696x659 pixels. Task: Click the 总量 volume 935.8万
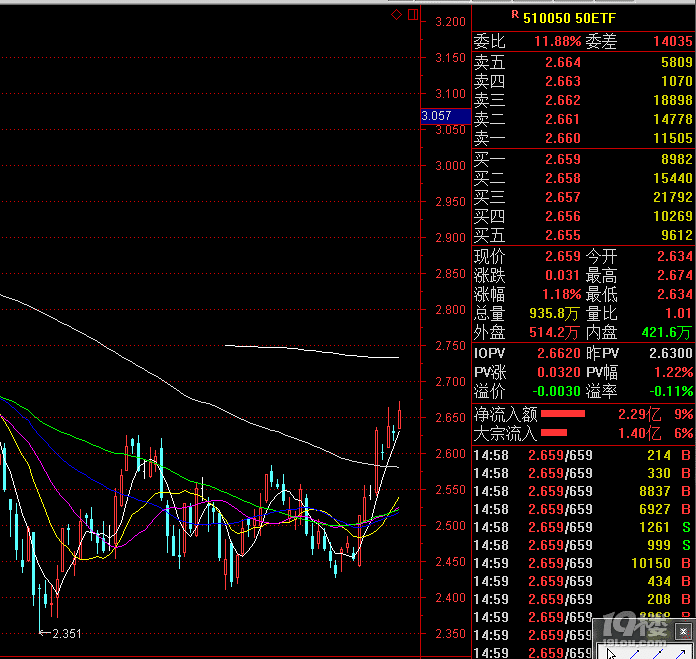(554, 314)
